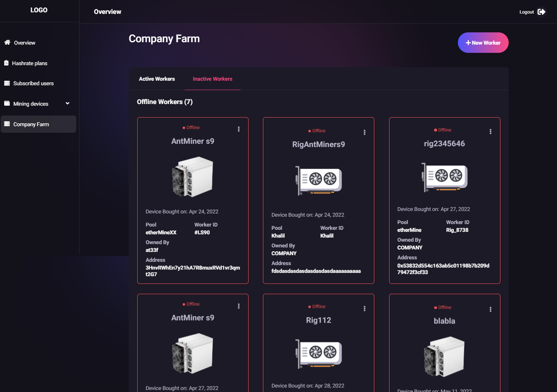This screenshot has height=392, width=557.
Task: Open the kebab menu on AntMiner s9 card
Action: coord(239,129)
